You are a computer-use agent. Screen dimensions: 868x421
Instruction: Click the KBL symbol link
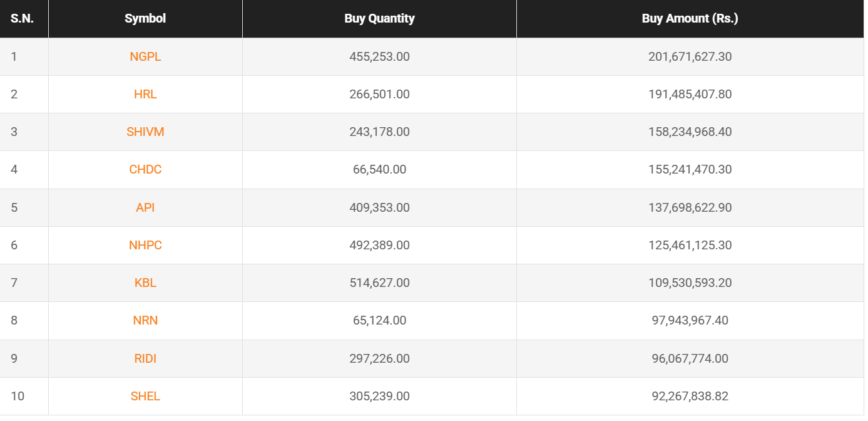(145, 283)
